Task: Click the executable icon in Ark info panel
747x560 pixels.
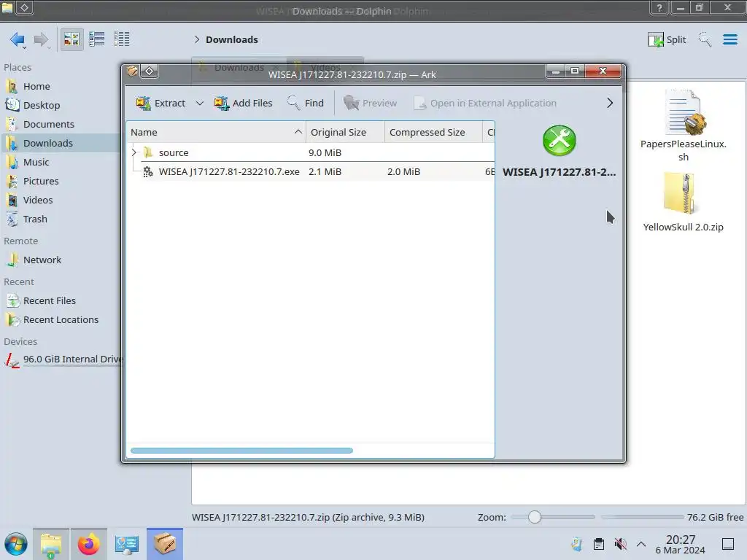Action: coord(560,141)
